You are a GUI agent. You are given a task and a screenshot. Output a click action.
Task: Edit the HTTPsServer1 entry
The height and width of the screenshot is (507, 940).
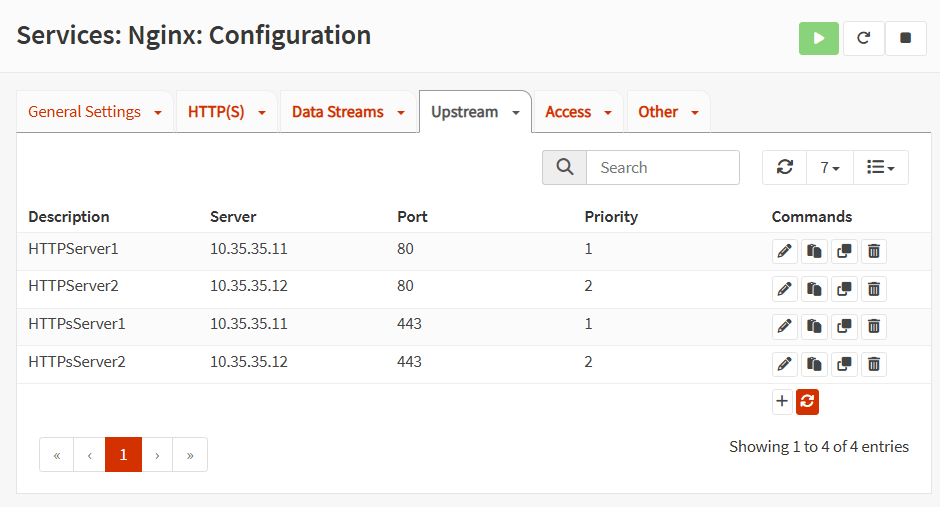coord(784,326)
